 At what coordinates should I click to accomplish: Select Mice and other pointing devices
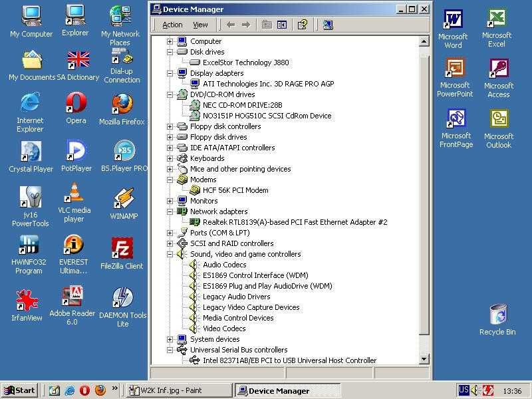pos(240,169)
